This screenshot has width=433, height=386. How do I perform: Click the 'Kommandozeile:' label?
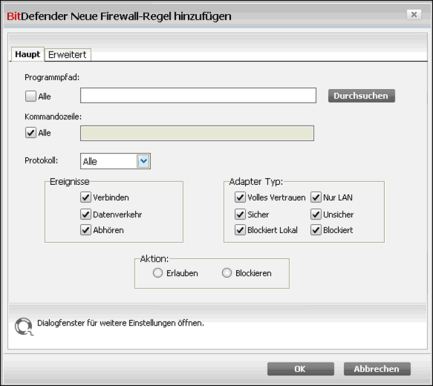(x=53, y=117)
